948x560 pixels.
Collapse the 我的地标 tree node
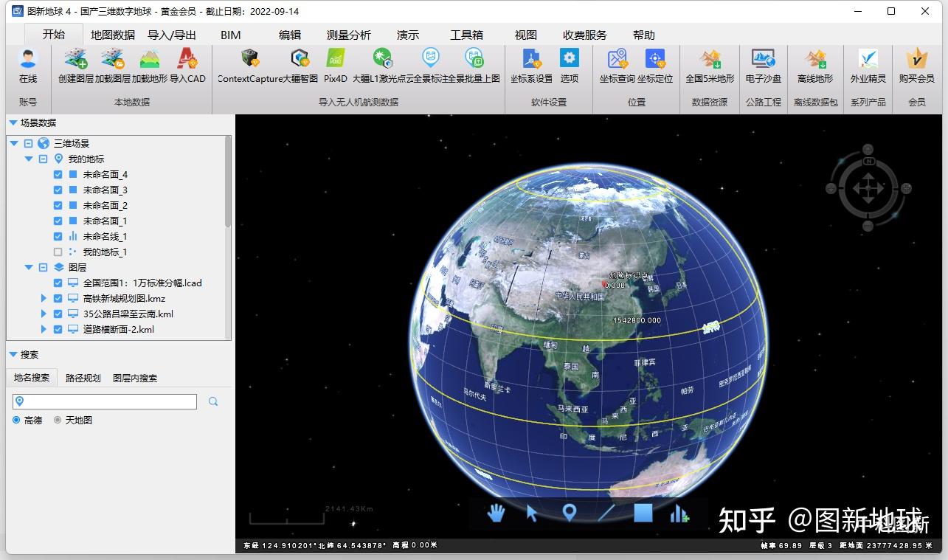[29, 159]
